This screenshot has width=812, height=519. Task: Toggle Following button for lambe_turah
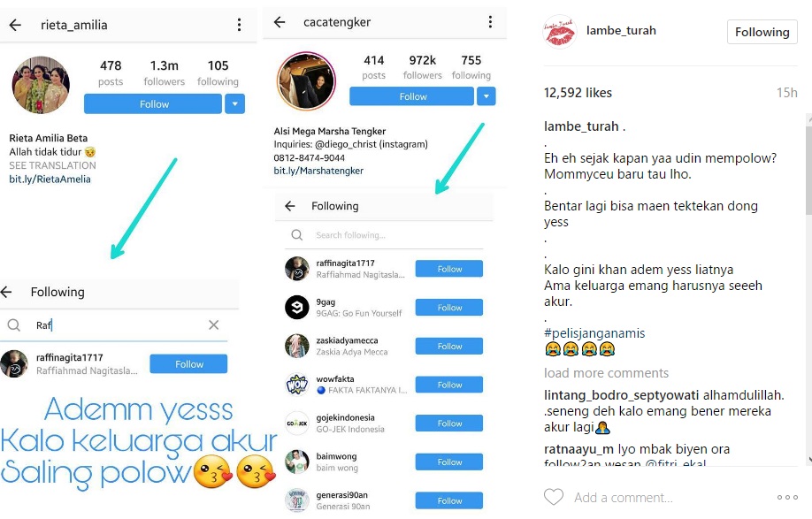tap(762, 32)
